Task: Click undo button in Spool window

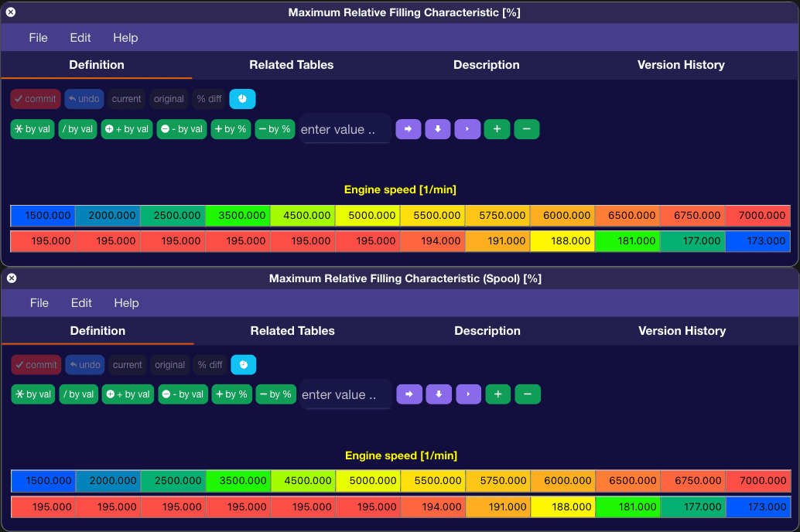Action: point(85,365)
